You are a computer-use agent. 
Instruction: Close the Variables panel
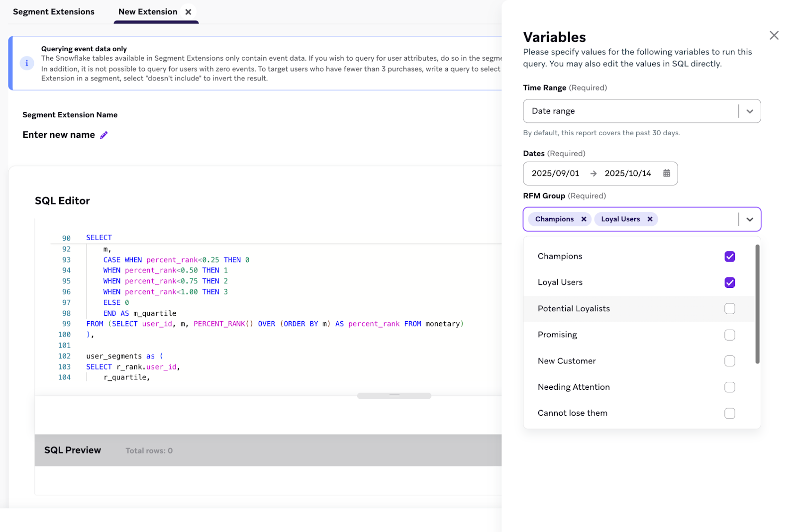click(x=774, y=35)
